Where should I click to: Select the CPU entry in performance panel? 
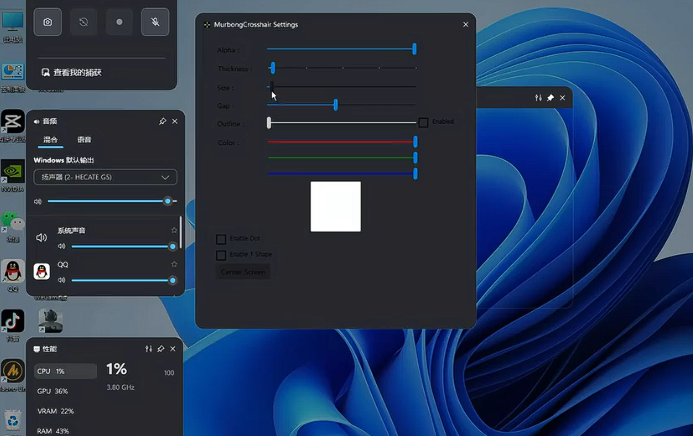pyautogui.click(x=65, y=371)
